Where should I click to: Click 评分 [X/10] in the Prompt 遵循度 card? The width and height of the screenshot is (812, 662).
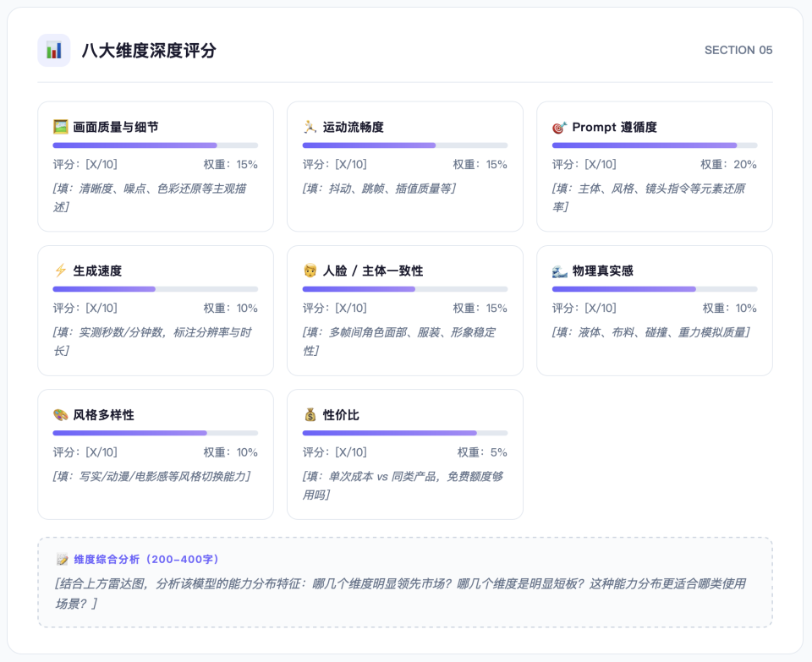pos(584,165)
